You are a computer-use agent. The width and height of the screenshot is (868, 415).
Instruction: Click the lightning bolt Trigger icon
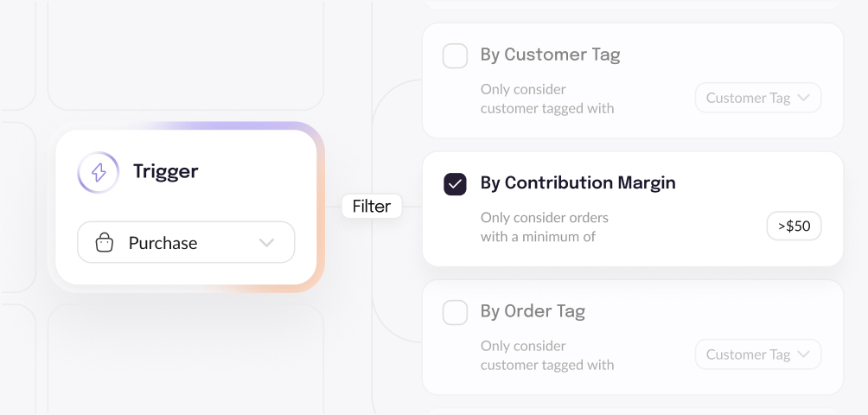tap(98, 172)
